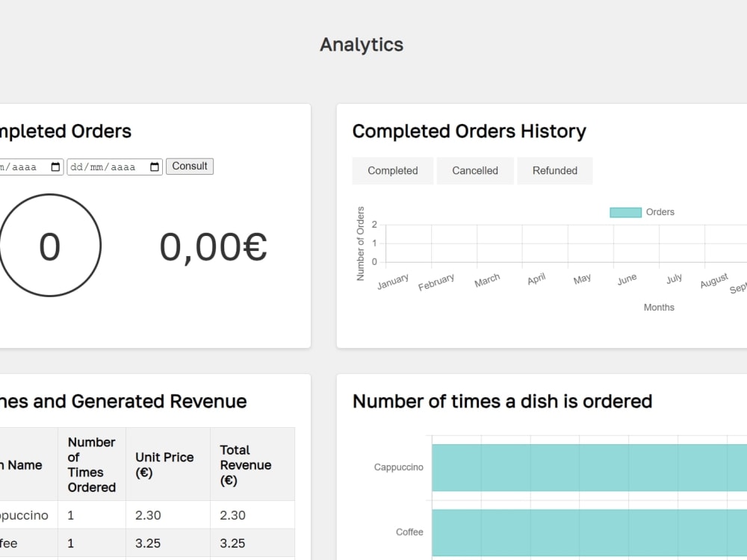Select the Coffee bar in chart
The width and height of the screenshot is (747, 560).
pyautogui.click(x=589, y=532)
